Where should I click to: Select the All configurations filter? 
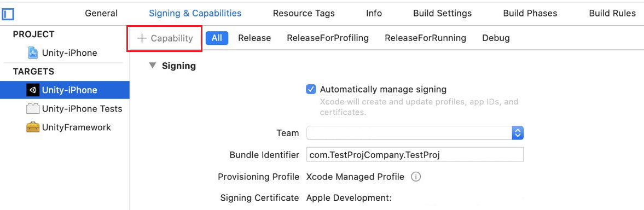tap(217, 38)
